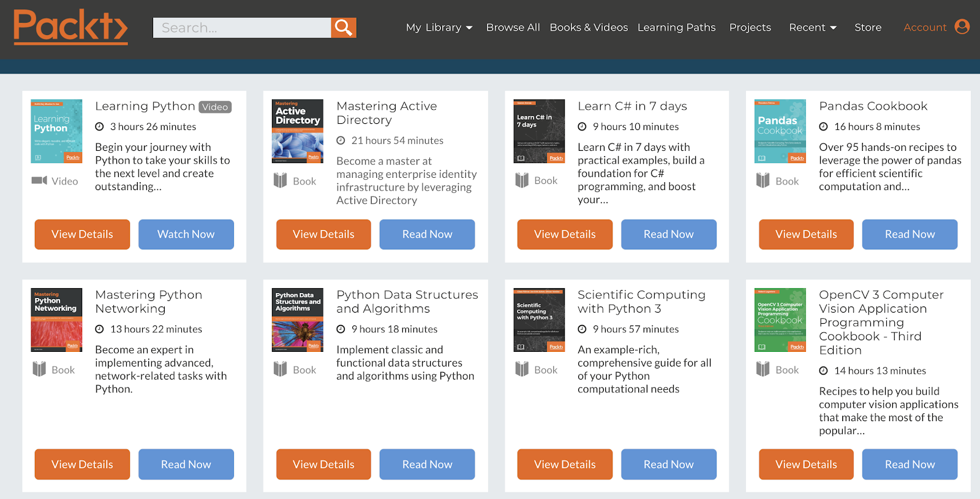This screenshot has width=980, height=499.
Task: Click the Video badge next to Learning Python
Action: 215,107
